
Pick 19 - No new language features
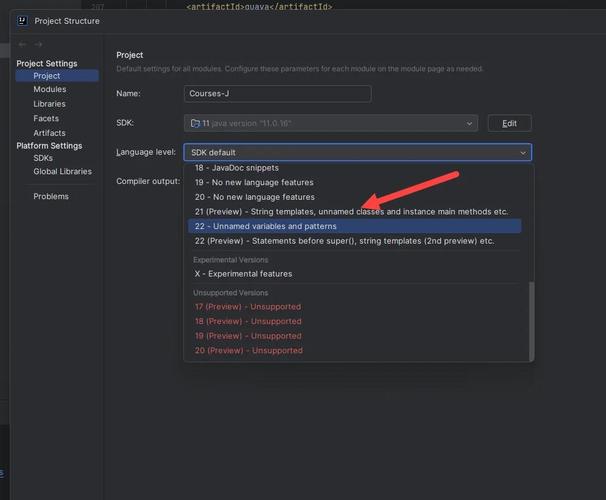point(254,183)
